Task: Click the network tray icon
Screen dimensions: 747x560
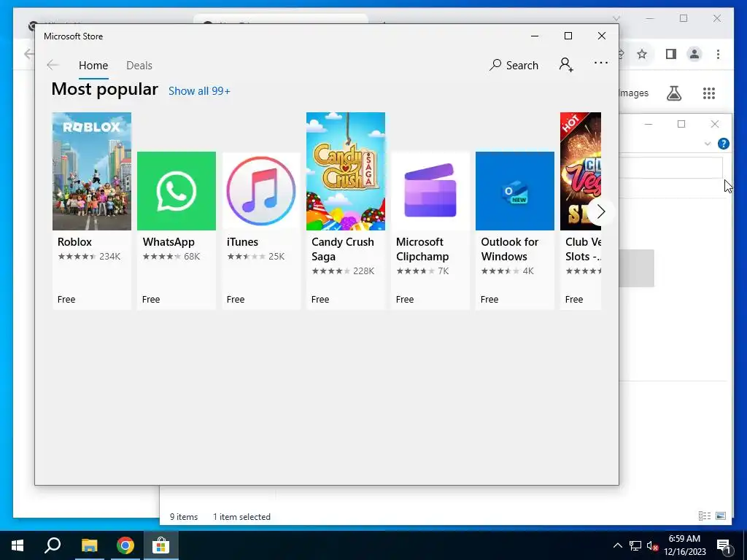Action: click(635, 545)
